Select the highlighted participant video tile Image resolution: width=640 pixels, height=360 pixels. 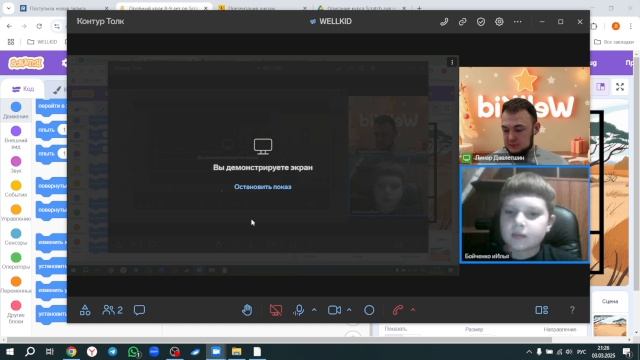click(524, 214)
